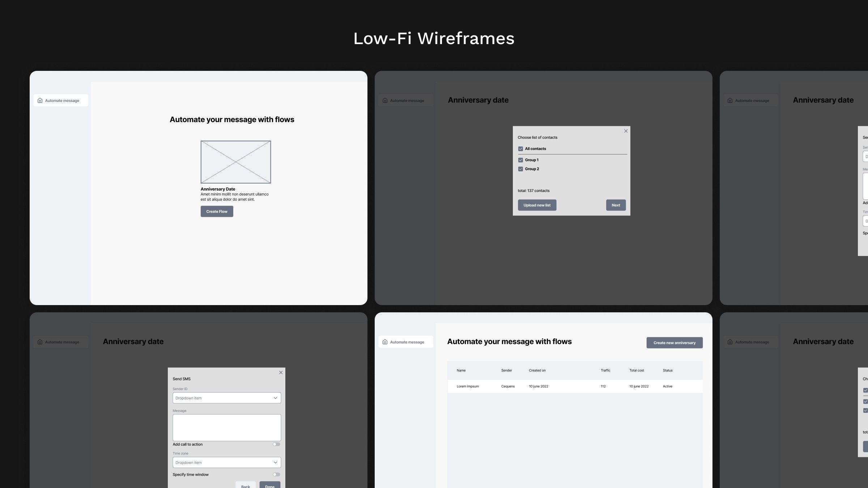
Task: Click the Anniversary Date card heading
Action: pos(218,189)
